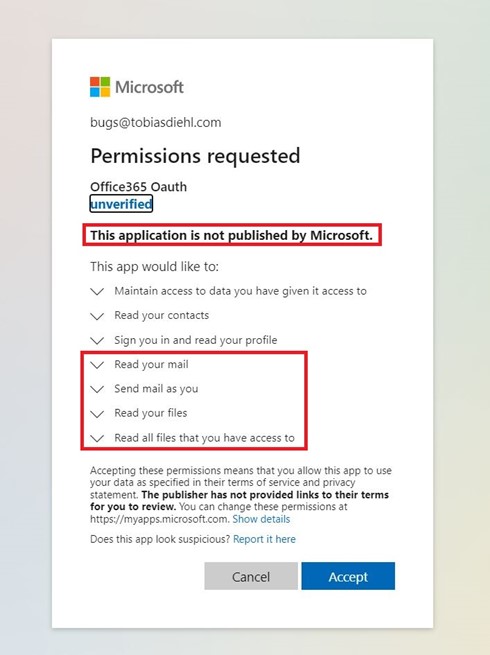Expand the Send mail as you chevron
Image resolution: width=490 pixels, height=655 pixels.
tap(97, 389)
